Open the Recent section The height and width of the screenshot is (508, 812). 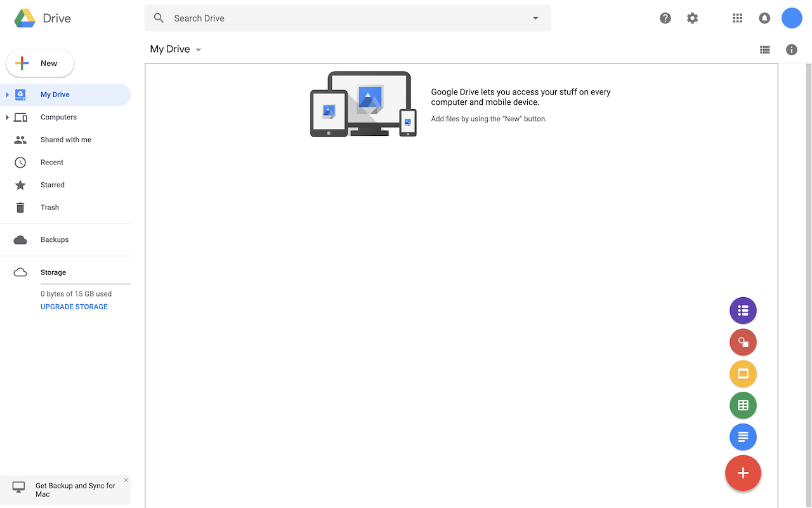pos(65,163)
